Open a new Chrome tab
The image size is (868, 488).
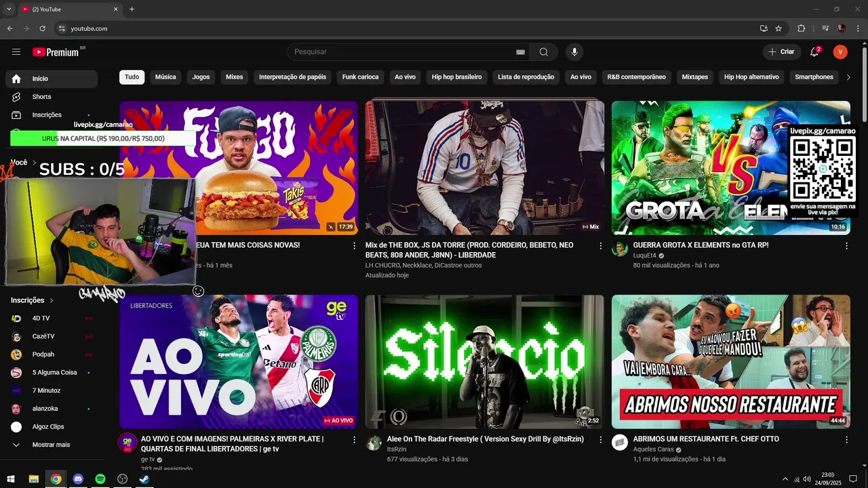(x=132, y=9)
